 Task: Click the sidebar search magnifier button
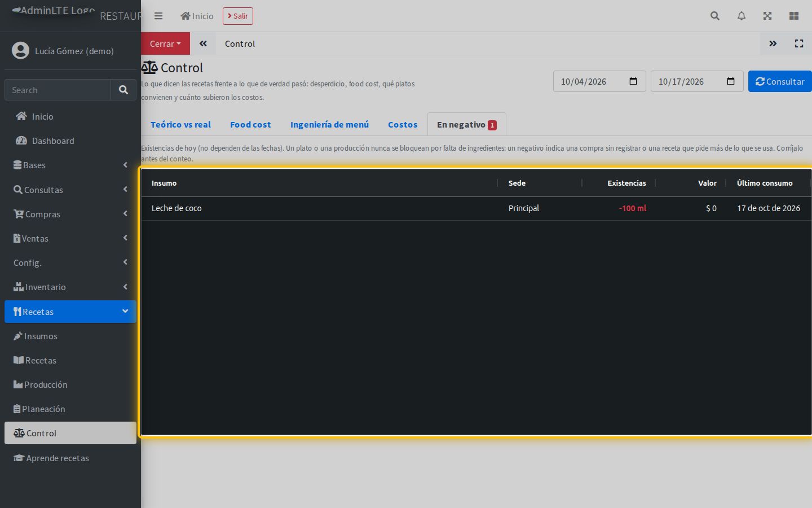pyautogui.click(x=123, y=90)
